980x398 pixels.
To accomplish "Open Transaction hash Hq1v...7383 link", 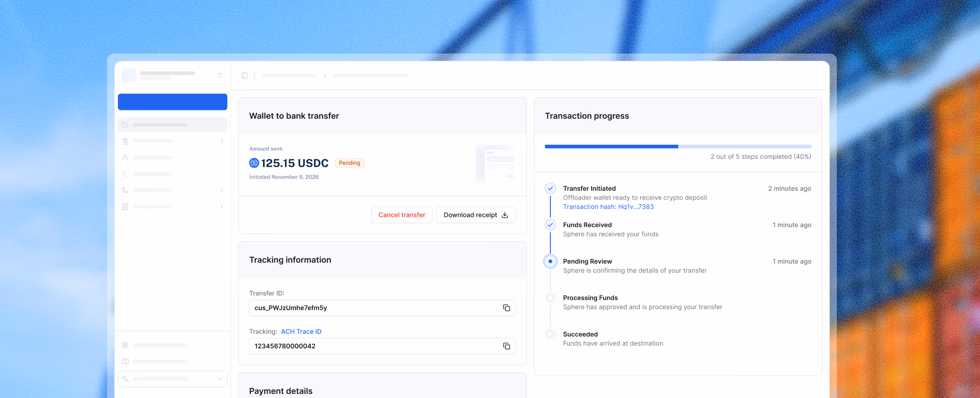I will 608,207.
